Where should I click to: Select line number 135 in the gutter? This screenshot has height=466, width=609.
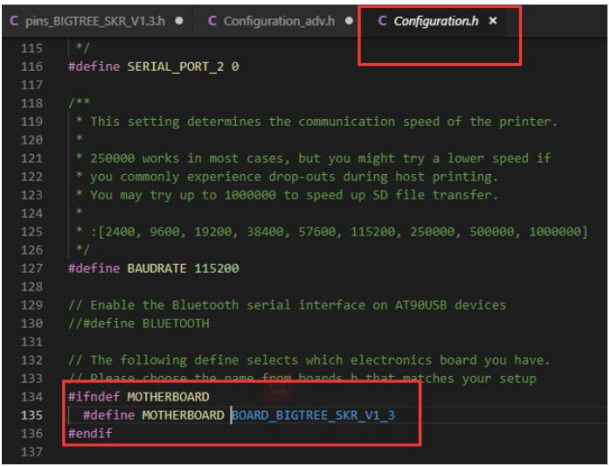point(34,414)
